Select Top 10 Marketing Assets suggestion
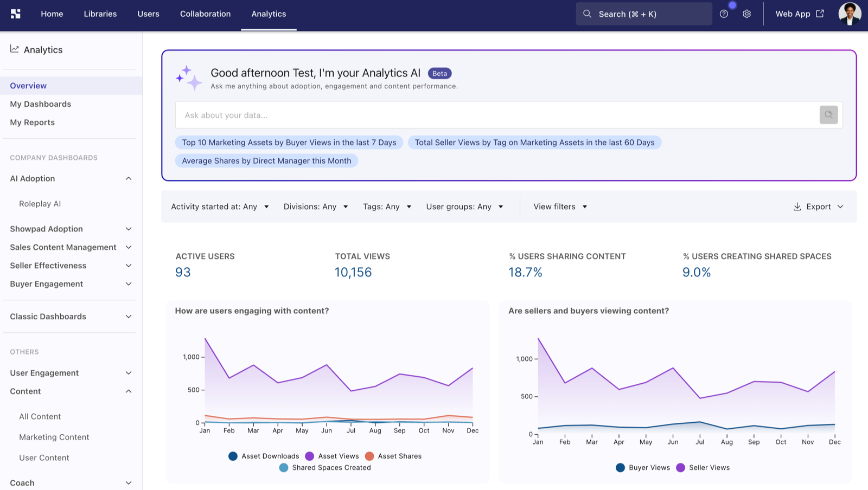 [x=289, y=143]
